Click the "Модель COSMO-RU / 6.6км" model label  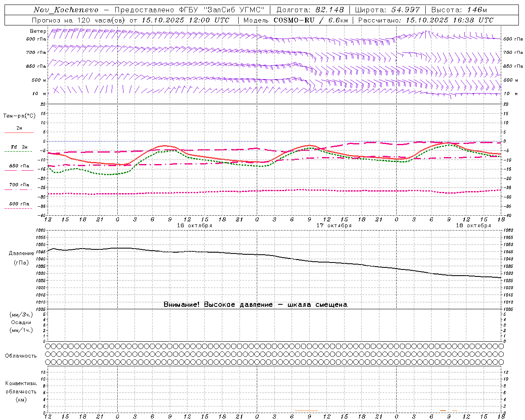[x=296, y=20]
